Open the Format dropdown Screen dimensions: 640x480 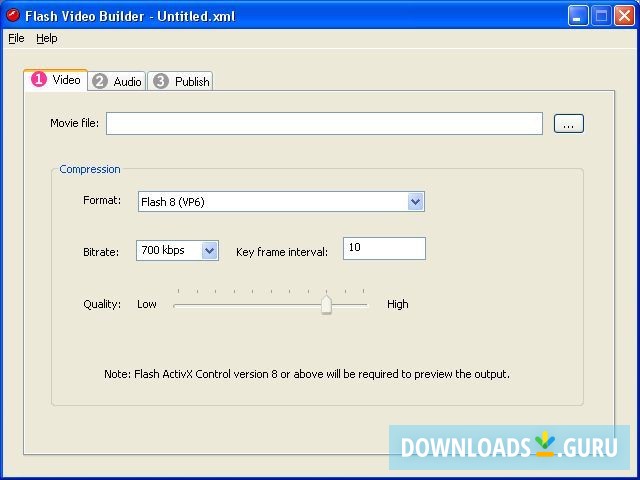point(281,202)
